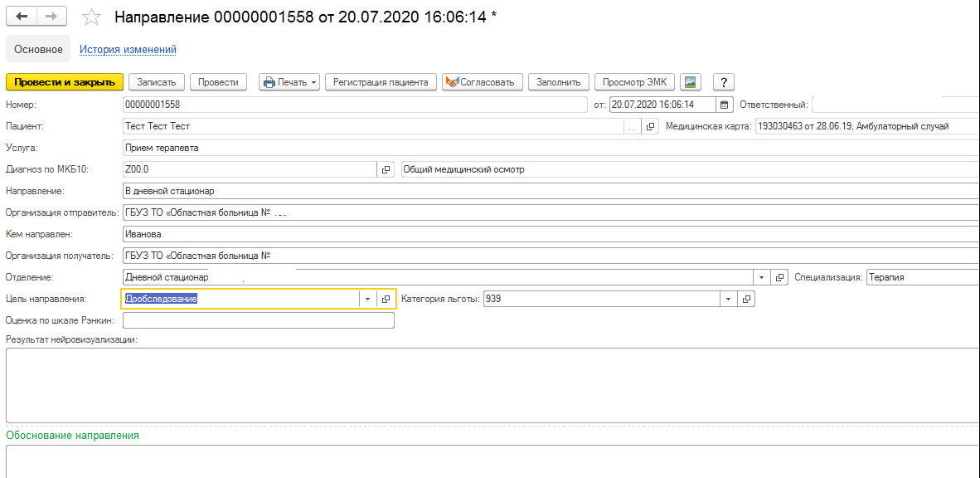980x478 pixels.
Task: Open help with question mark button
Action: (x=724, y=82)
